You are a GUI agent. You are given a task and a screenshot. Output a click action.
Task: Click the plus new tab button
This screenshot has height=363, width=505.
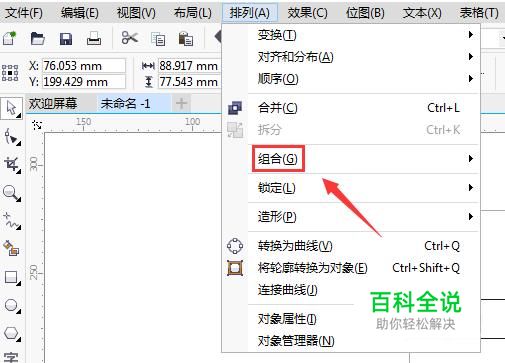click(181, 103)
